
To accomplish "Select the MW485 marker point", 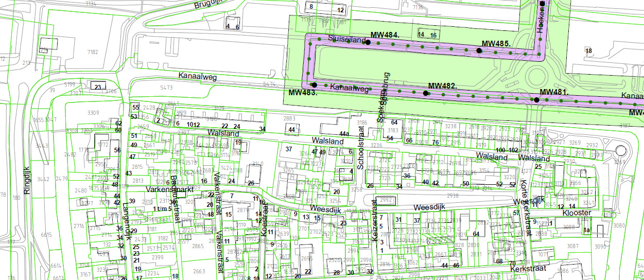I will [479, 50].
